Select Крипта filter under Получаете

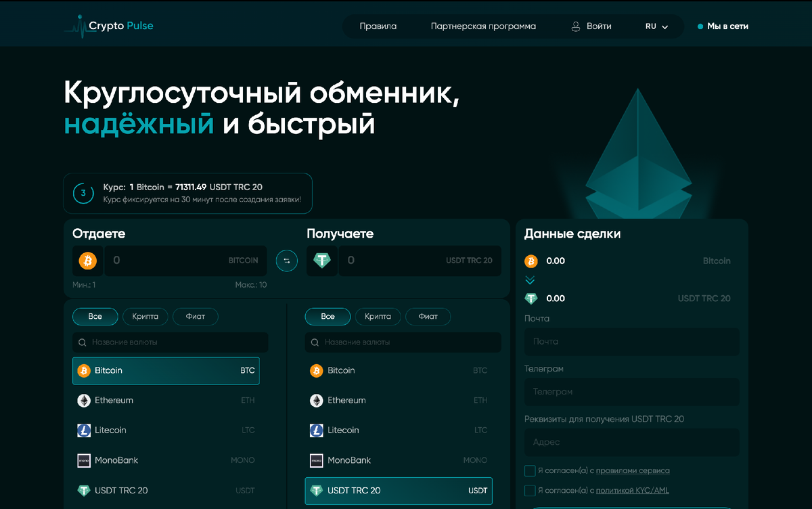click(378, 316)
